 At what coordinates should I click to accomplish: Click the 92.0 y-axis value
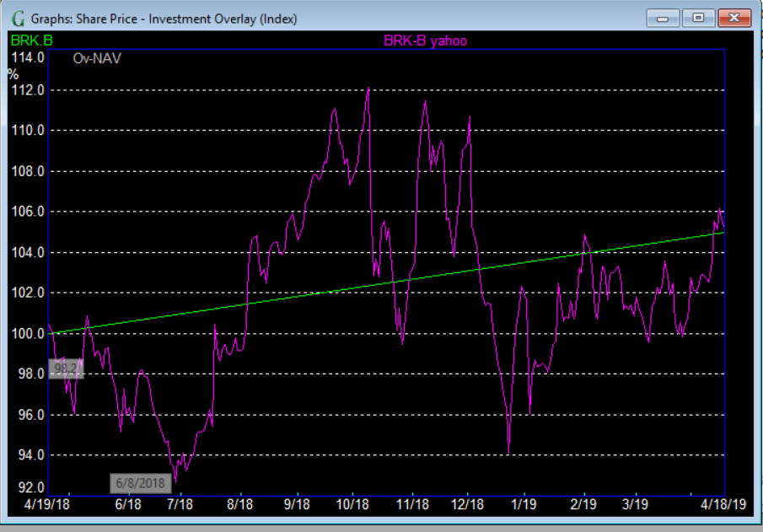coord(31,487)
